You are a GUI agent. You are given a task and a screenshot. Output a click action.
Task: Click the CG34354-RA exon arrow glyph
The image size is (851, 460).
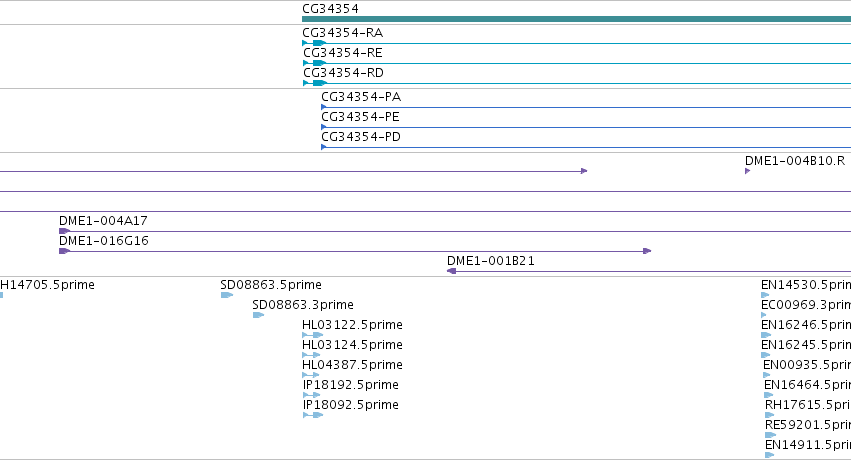[x=319, y=43]
